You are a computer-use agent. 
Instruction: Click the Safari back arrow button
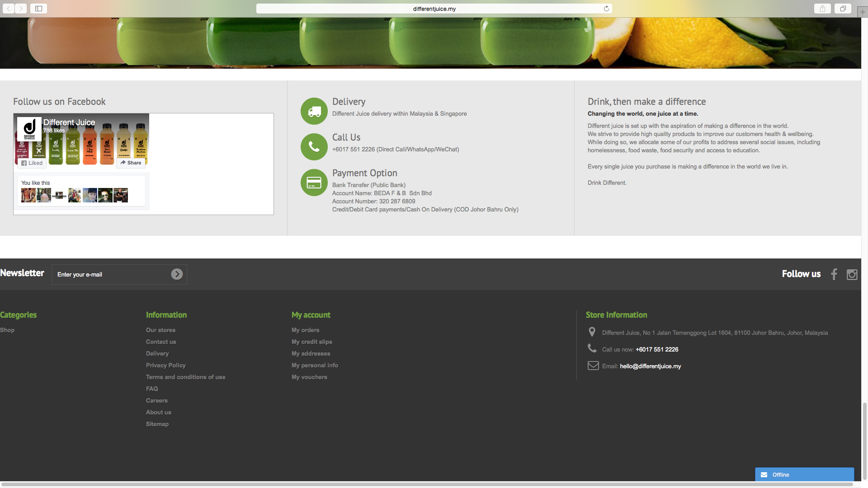9,9
